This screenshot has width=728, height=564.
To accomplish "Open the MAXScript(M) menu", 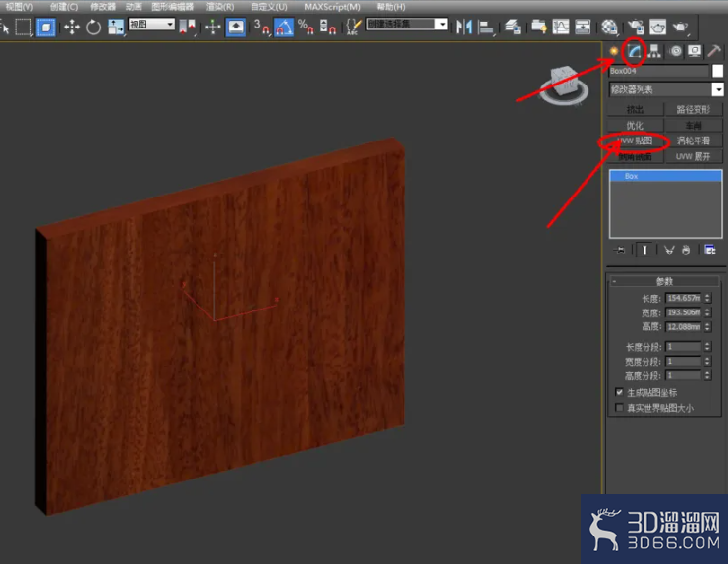I will coord(332,7).
